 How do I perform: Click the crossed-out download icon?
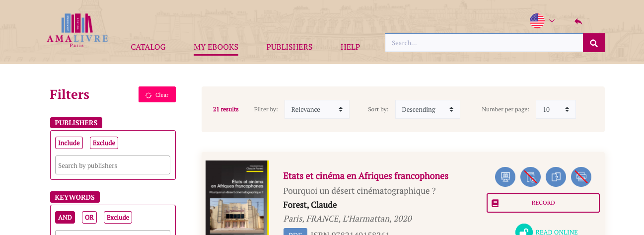click(530, 176)
